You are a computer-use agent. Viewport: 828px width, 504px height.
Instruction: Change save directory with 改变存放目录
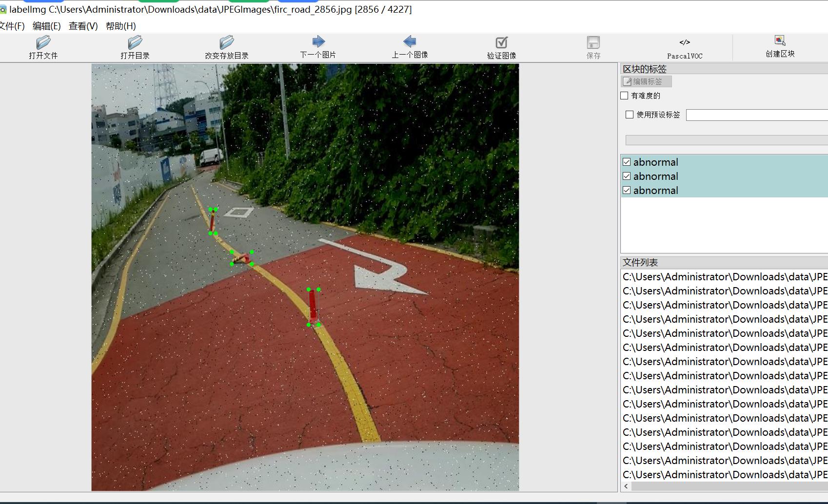pos(227,47)
